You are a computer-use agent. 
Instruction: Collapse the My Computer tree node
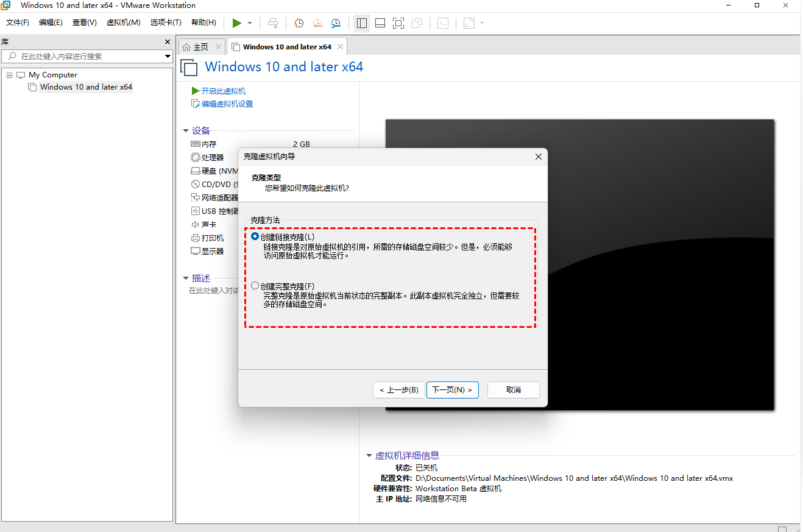(x=10, y=75)
